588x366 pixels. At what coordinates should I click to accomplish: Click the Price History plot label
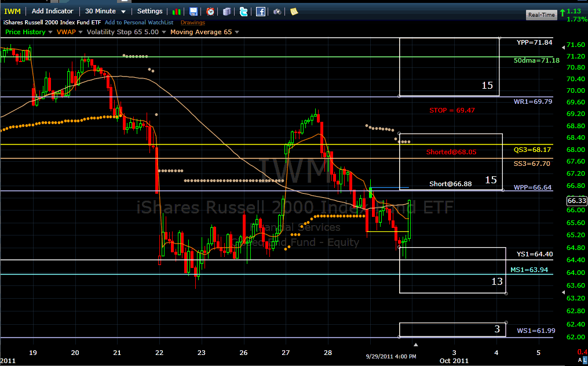pos(25,32)
